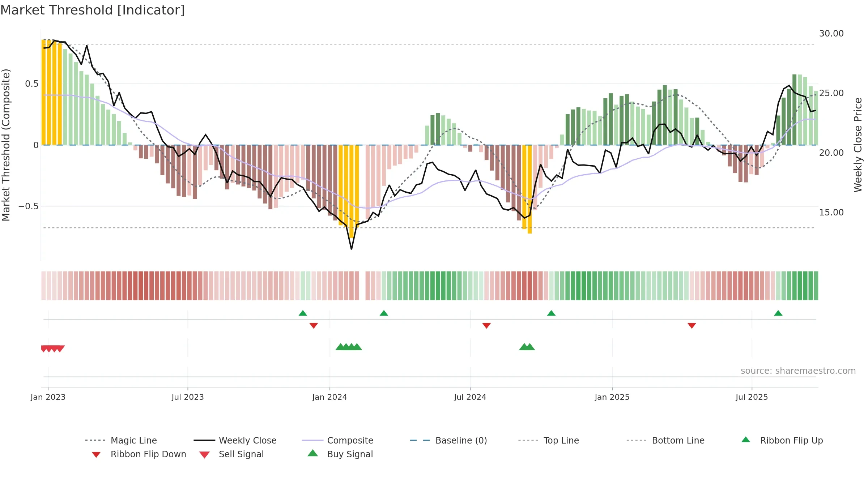
Task: Toggle the Top Line legend entry
Action: pos(548,440)
